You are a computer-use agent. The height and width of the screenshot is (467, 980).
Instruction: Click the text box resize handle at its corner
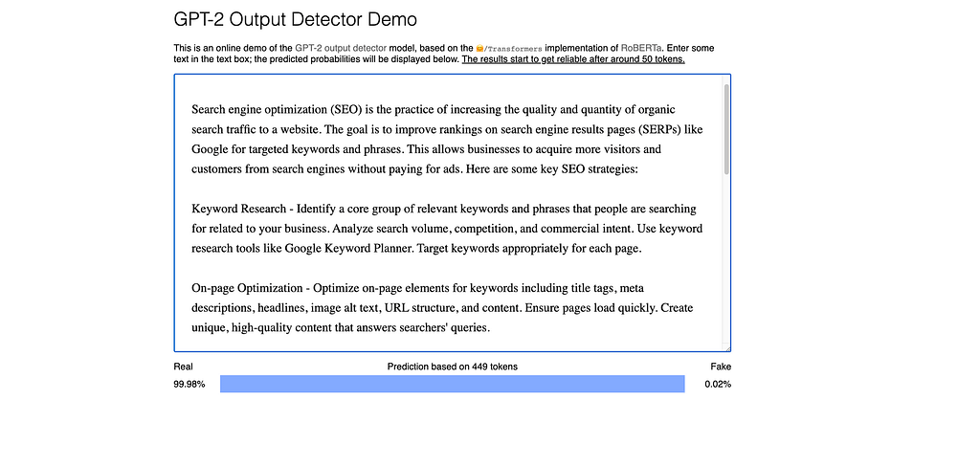point(727,348)
